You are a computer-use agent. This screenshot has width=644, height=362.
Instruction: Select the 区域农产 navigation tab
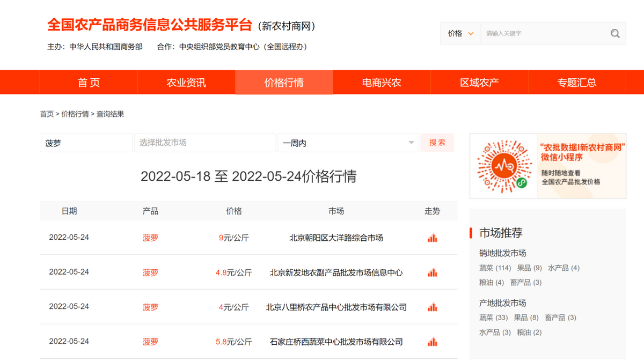(x=479, y=83)
